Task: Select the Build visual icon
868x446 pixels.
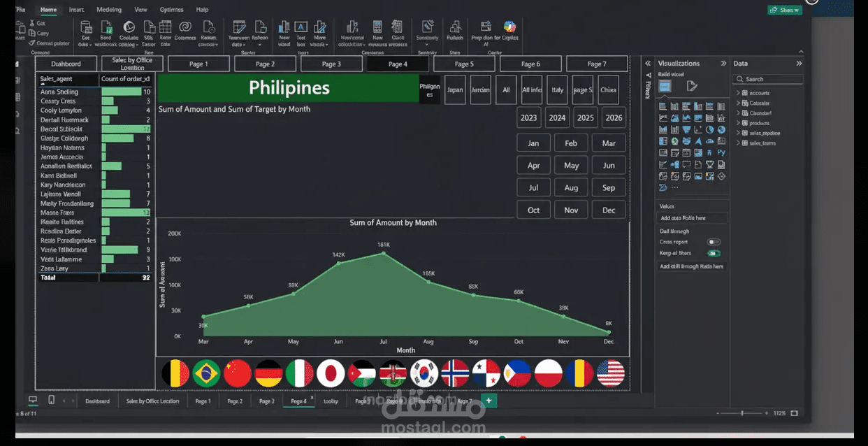Action: tap(665, 86)
